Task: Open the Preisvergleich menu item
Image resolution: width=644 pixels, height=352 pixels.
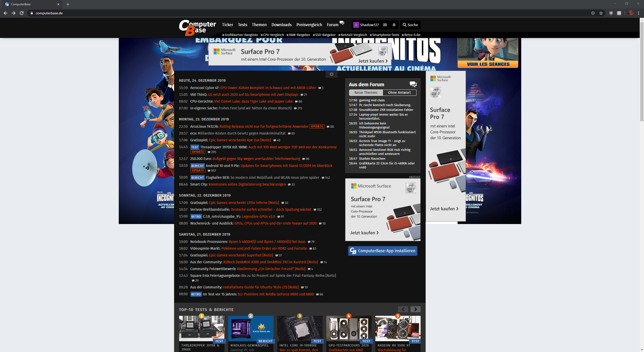Action: pyautogui.click(x=309, y=25)
